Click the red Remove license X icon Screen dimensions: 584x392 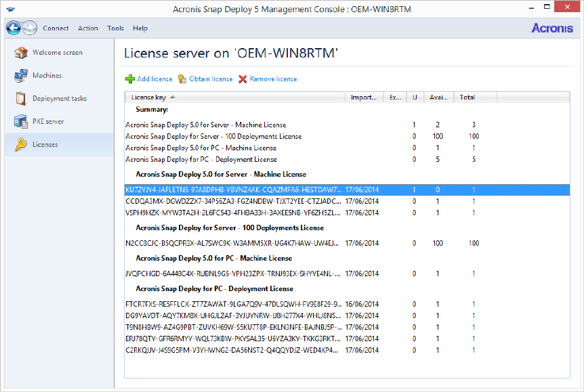pyautogui.click(x=243, y=79)
